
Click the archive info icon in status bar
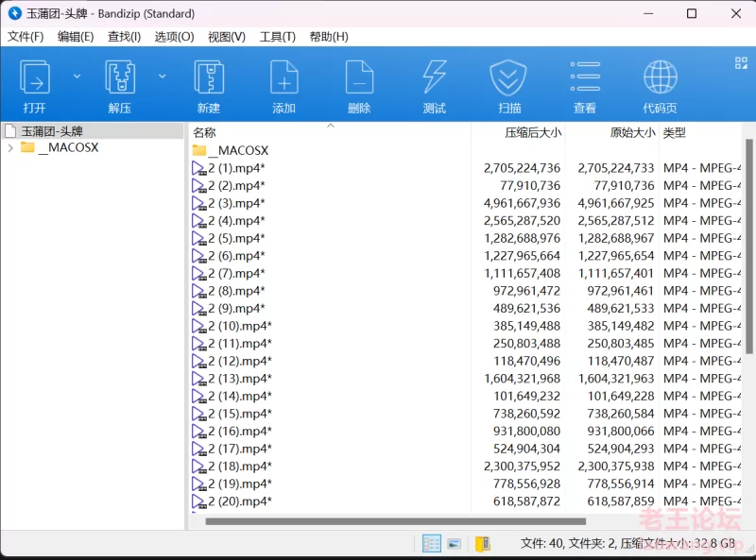[483, 544]
